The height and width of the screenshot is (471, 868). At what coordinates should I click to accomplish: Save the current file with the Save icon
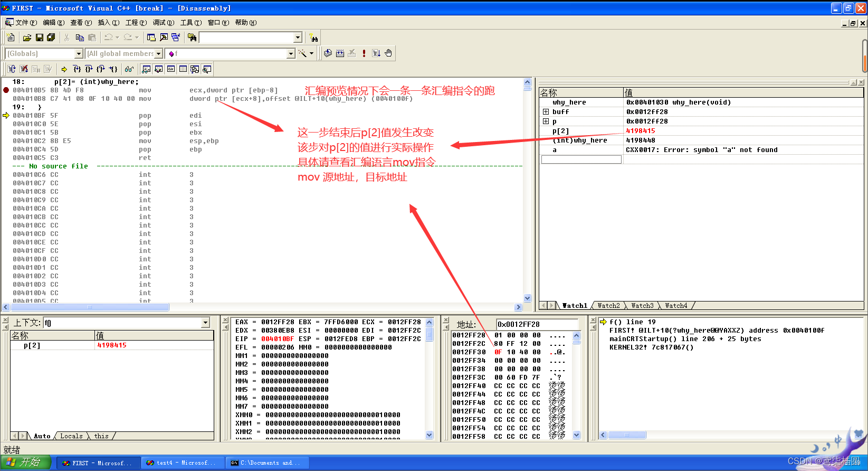click(x=39, y=37)
